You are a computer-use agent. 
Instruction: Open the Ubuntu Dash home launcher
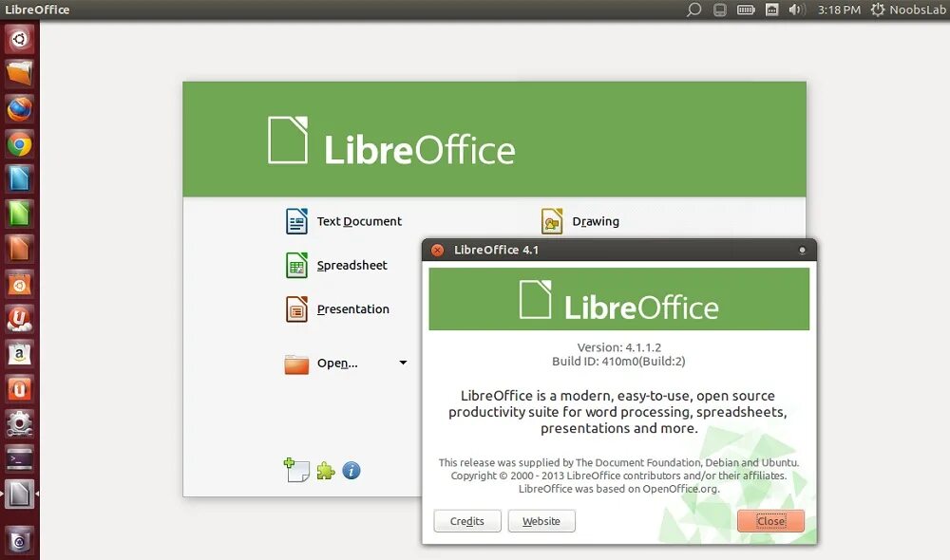[19, 39]
